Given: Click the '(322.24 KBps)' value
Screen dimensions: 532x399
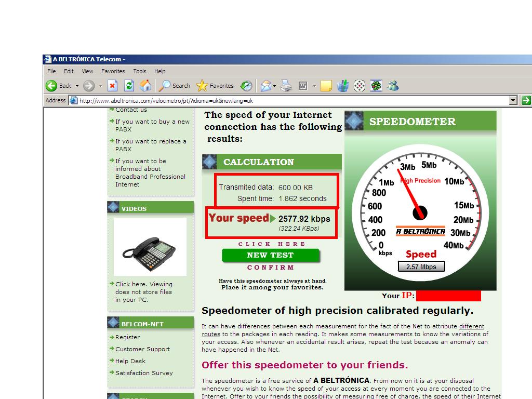Looking at the screenshot, I should (299, 229).
